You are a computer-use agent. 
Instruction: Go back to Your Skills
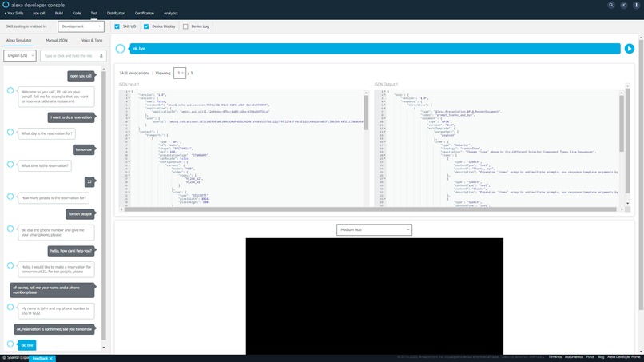coord(14,13)
